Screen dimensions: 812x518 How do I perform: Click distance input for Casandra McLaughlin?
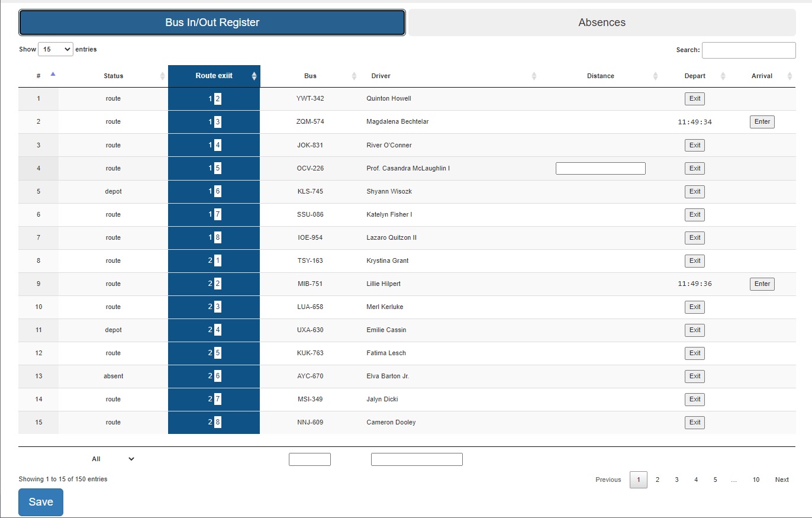pyautogui.click(x=601, y=169)
